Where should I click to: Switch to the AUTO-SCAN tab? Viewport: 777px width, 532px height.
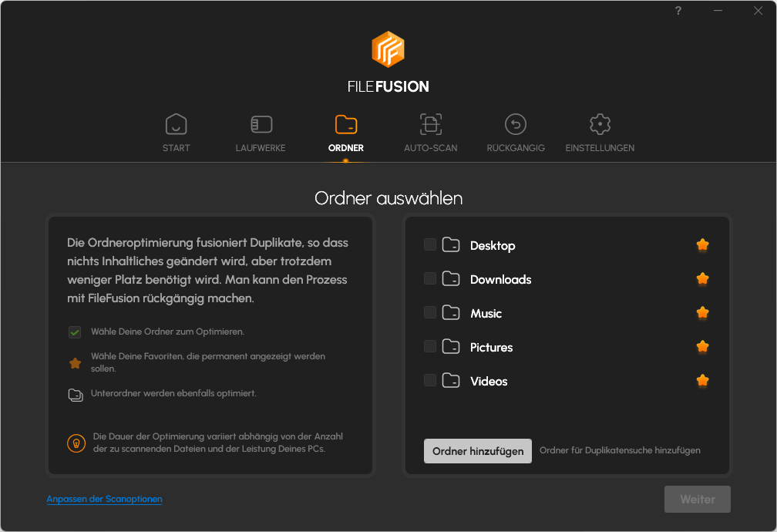(x=430, y=135)
